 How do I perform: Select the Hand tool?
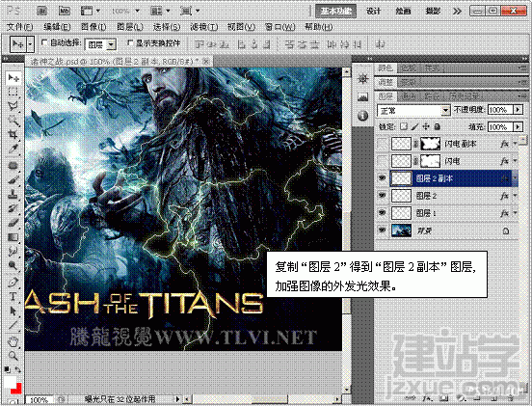pos(13,341)
